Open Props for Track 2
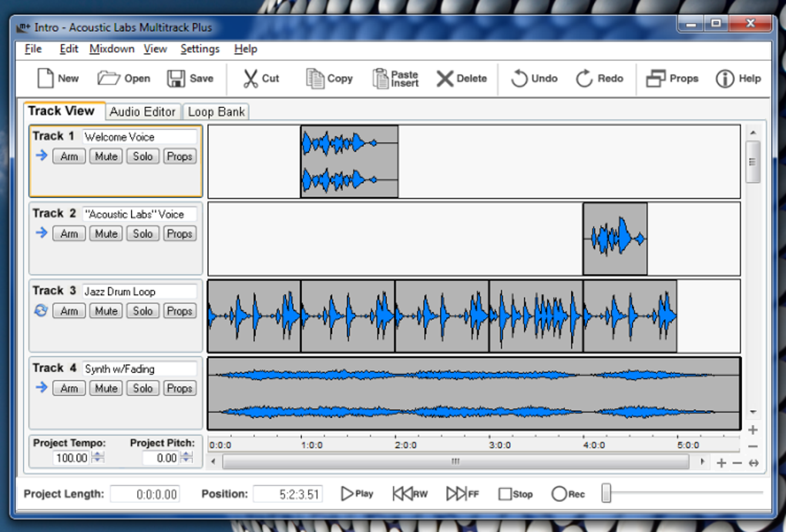 180,233
